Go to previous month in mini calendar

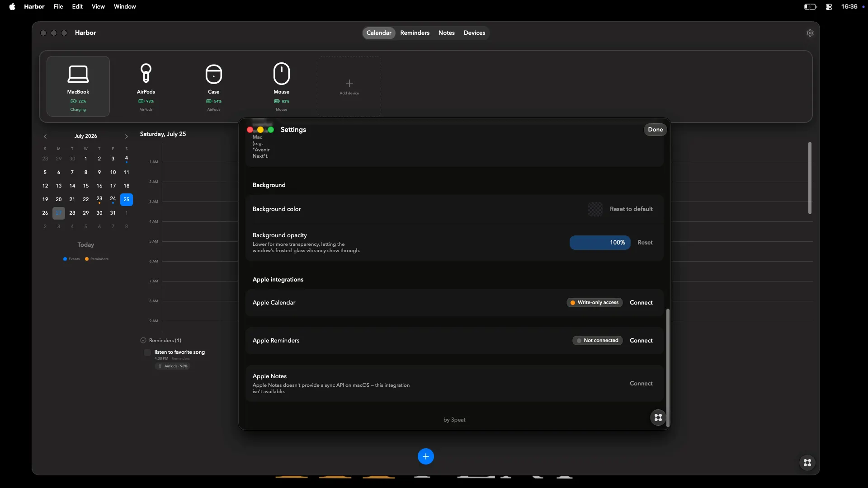click(45, 136)
